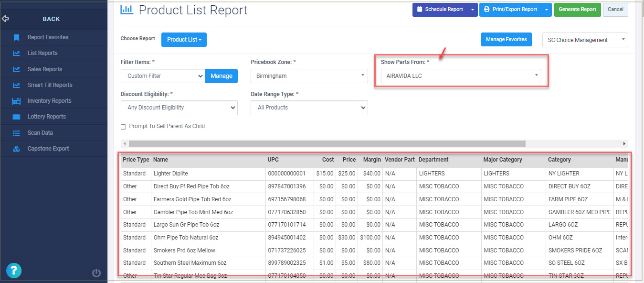Open Lottery Reports menu item
Viewport: 644px width, 283px height.
(47, 117)
